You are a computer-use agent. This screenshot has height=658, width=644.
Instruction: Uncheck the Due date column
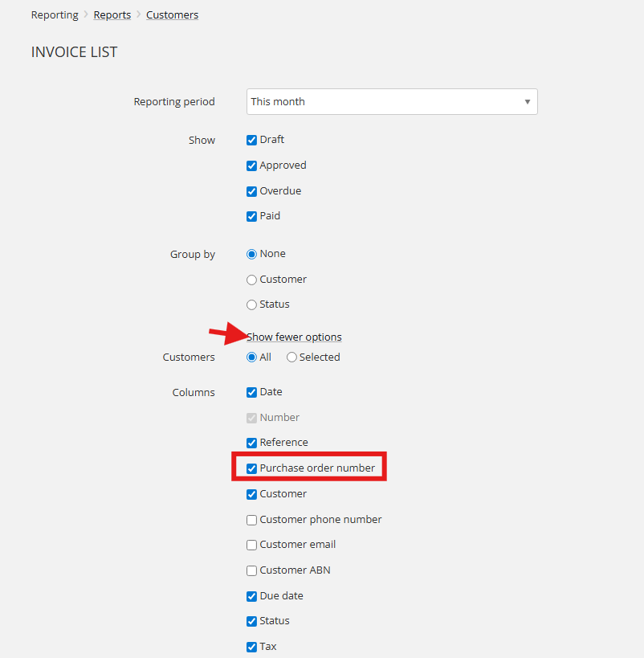click(251, 596)
